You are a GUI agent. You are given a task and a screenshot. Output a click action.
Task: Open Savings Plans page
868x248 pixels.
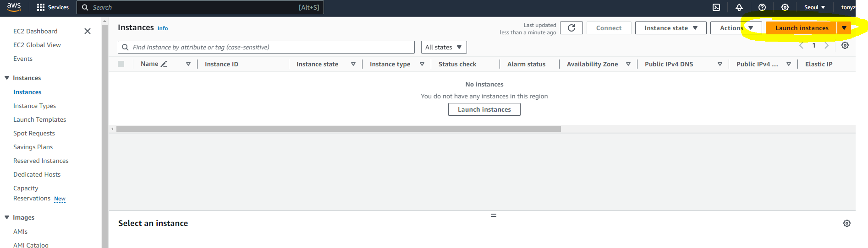tap(33, 147)
